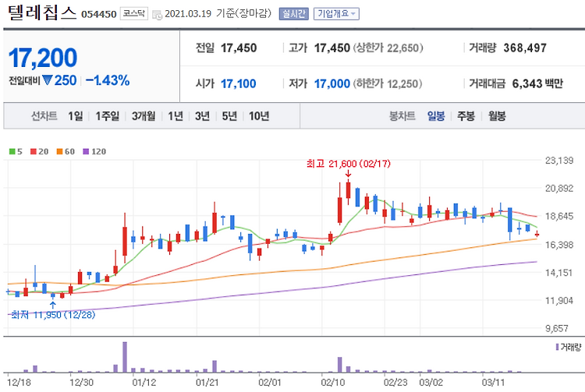Click the 거래대금 6,343 백만 value
This screenshot has width=585, height=392.
point(537,84)
